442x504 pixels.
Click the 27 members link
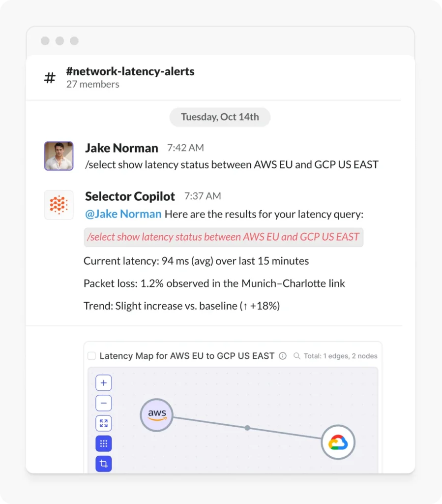[93, 84]
